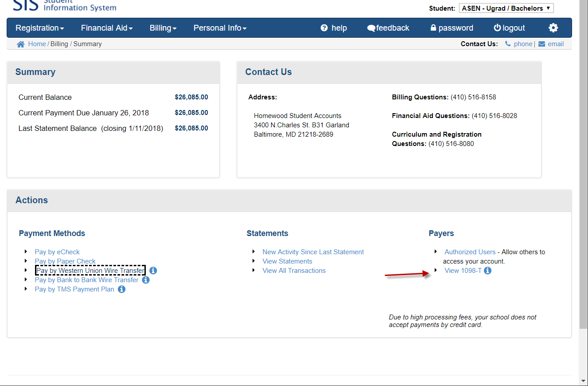Image resolution: width=588 pixels, height=386 pixels.
Task: Choose Pay by Western Union Wire Transfer
Action: [x=90, y=271]
